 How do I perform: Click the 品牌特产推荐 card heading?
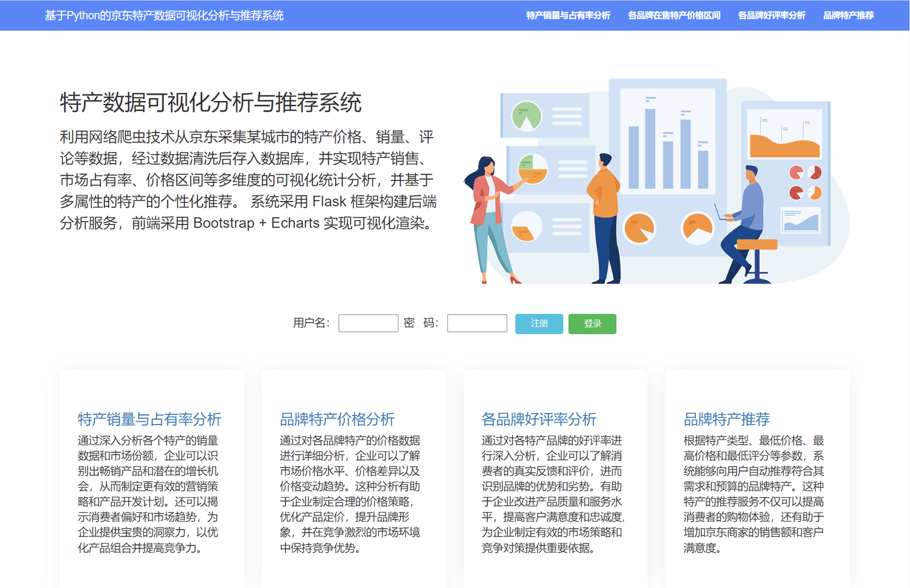coord(727,419)
